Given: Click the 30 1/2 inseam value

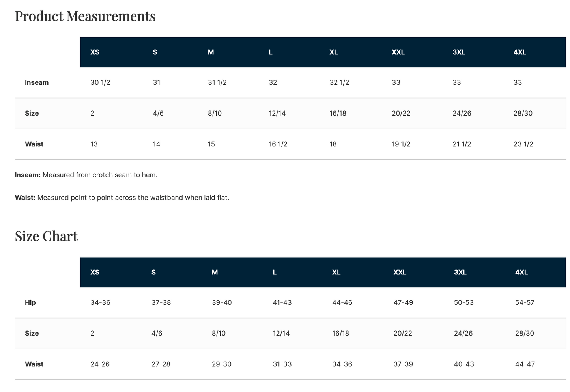Looking at the screenshot, I should pos(100,82).
